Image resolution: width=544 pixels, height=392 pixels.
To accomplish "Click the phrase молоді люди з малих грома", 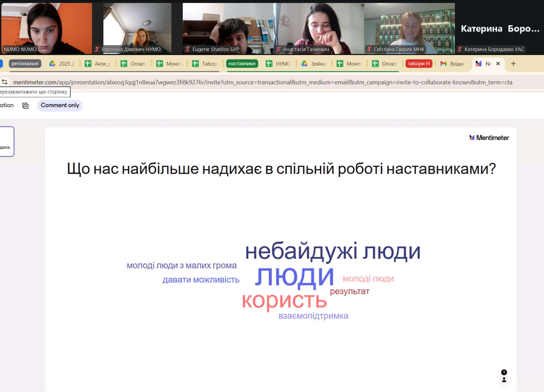I will click(182, 265).
